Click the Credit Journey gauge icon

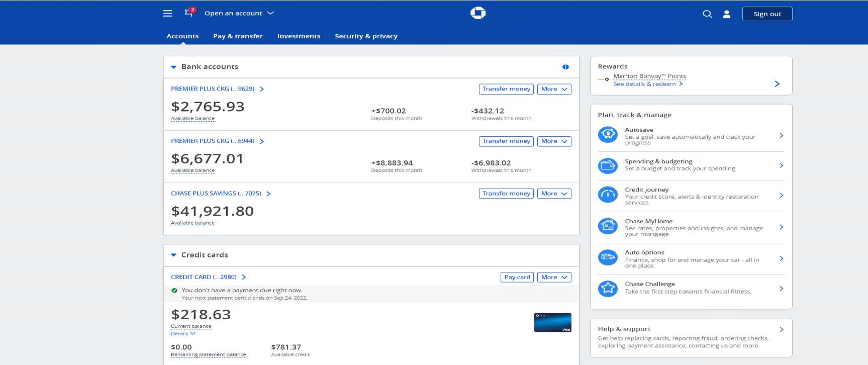[608, 195]
